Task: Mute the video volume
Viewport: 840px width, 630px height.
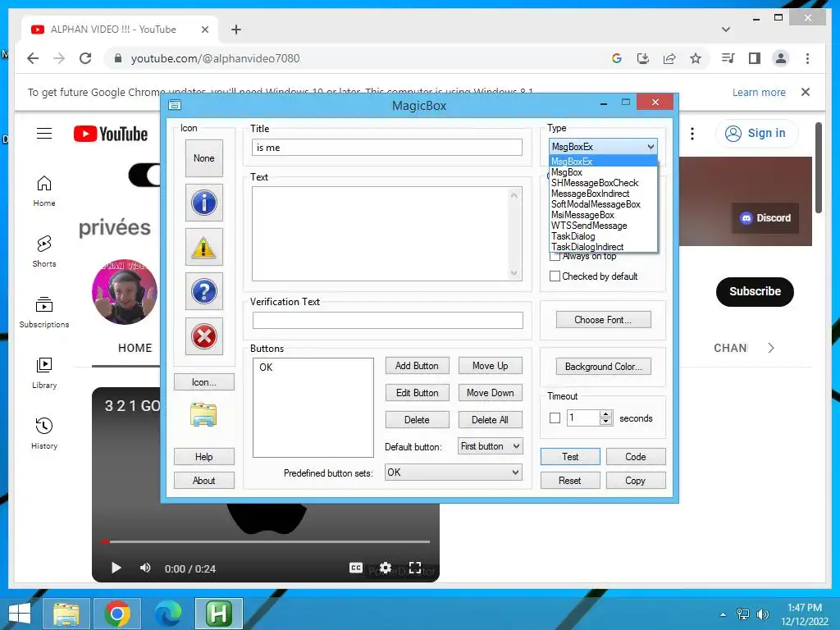Action: pyautogui.click(x=144, y=568)
